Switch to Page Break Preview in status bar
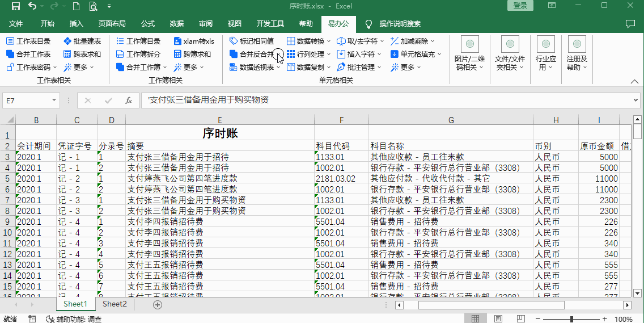 point(520,319)
